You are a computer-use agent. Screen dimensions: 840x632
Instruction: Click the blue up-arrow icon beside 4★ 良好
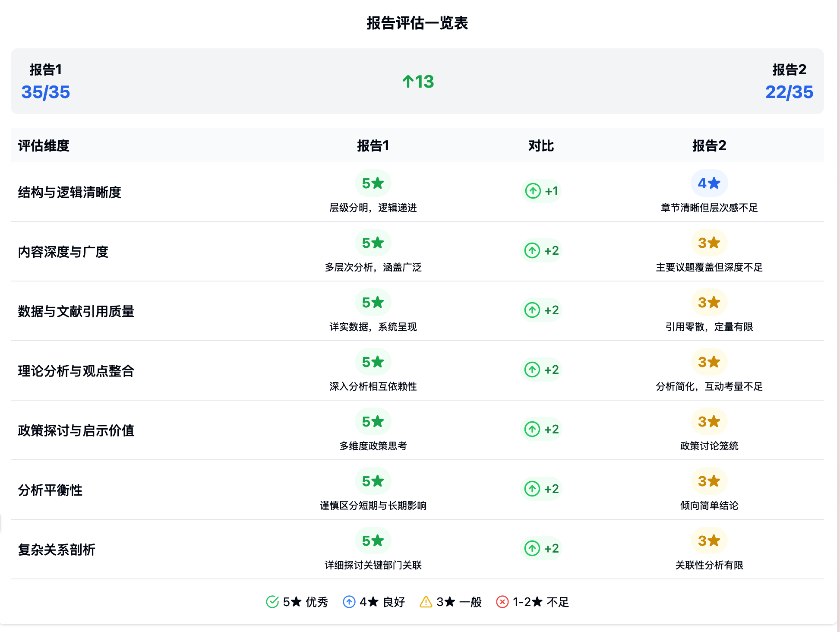[349, 602]
